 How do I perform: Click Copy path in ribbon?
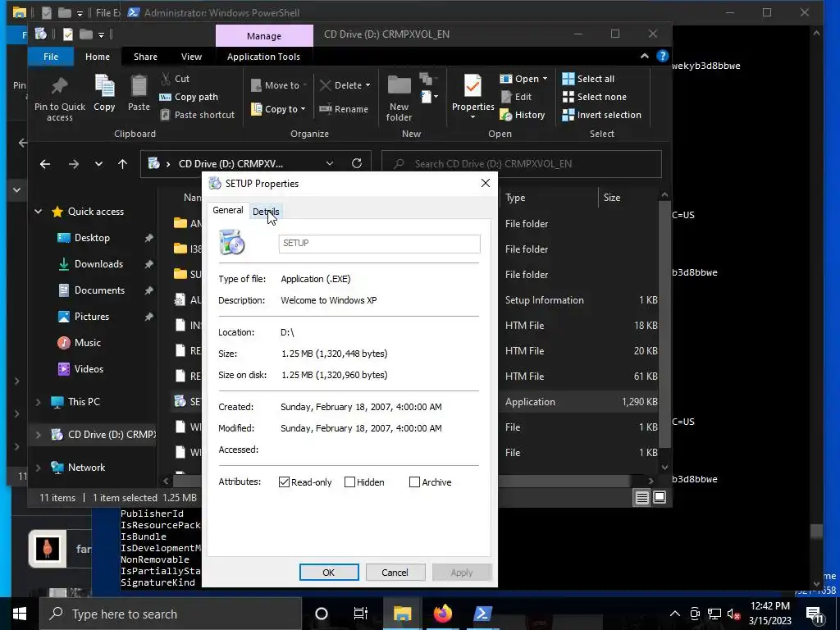coord(189,97)
